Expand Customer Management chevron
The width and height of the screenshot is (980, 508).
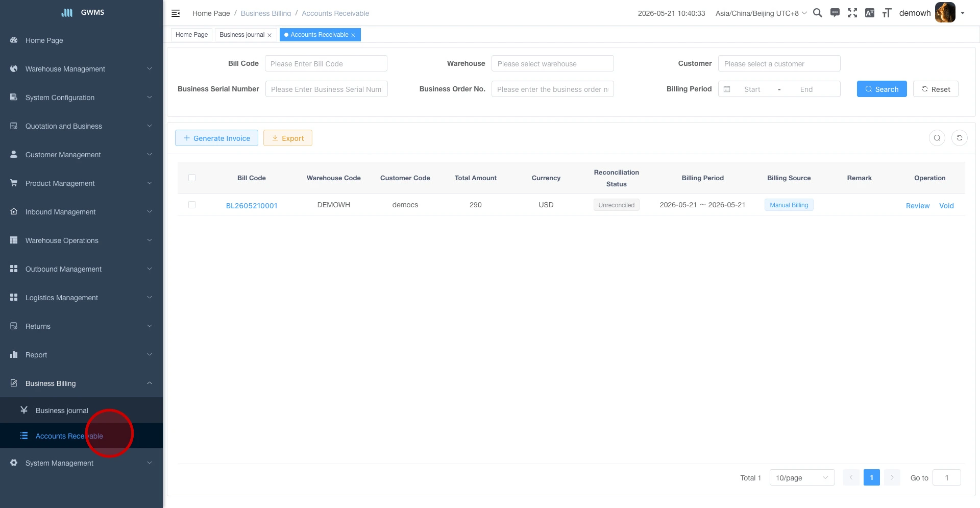click(150, 154)
